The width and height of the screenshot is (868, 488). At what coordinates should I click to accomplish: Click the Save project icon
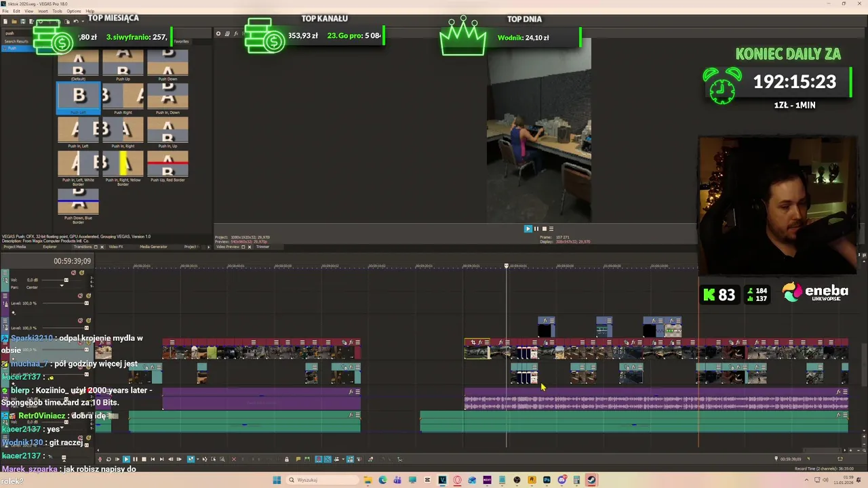22,21
